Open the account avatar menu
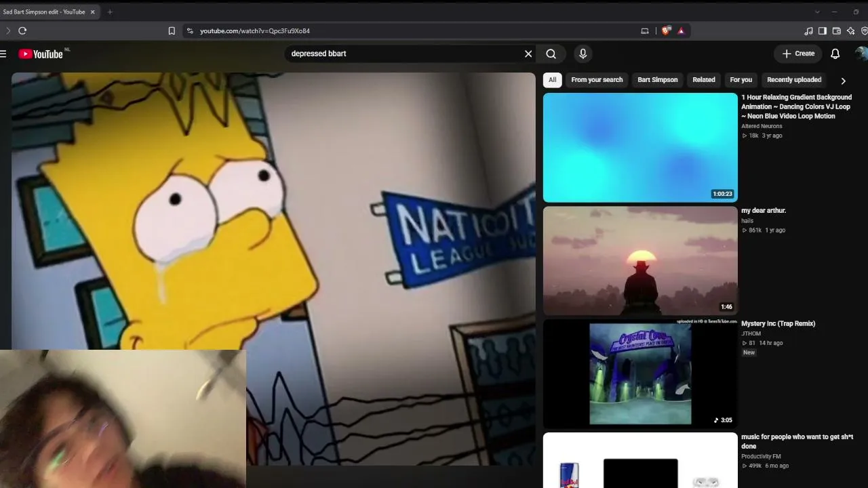 pyautogui.click(x=861, y=54)
